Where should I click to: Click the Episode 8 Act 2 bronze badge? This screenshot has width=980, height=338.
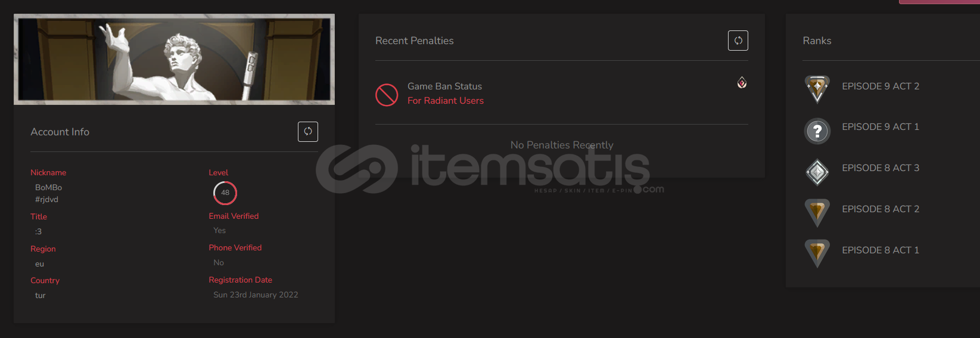tap(817, 213)
